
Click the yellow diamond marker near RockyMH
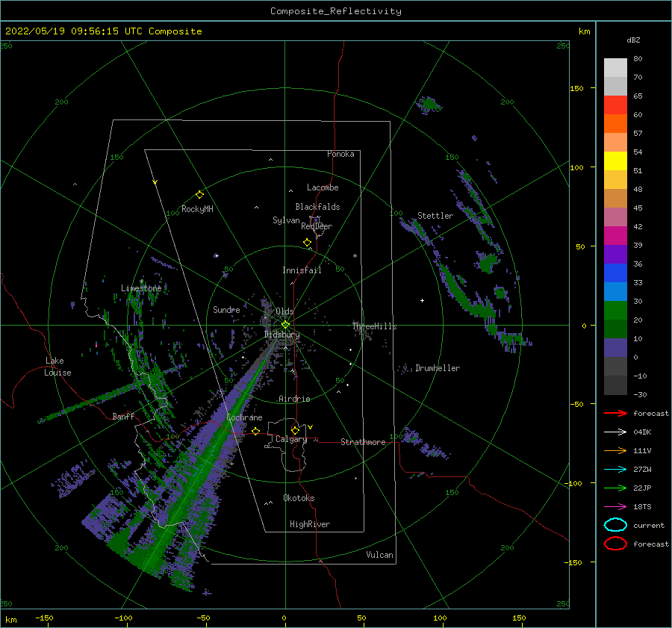[199, 195]
